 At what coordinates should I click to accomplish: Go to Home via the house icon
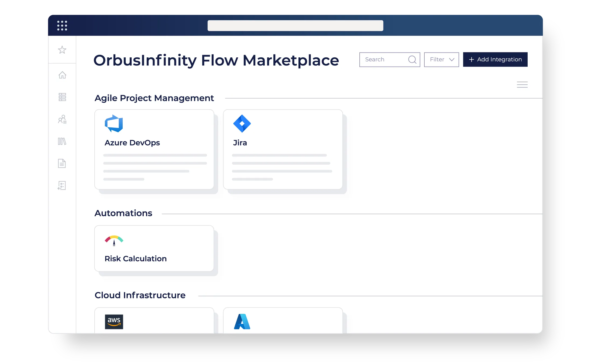[x=62, y=75]
